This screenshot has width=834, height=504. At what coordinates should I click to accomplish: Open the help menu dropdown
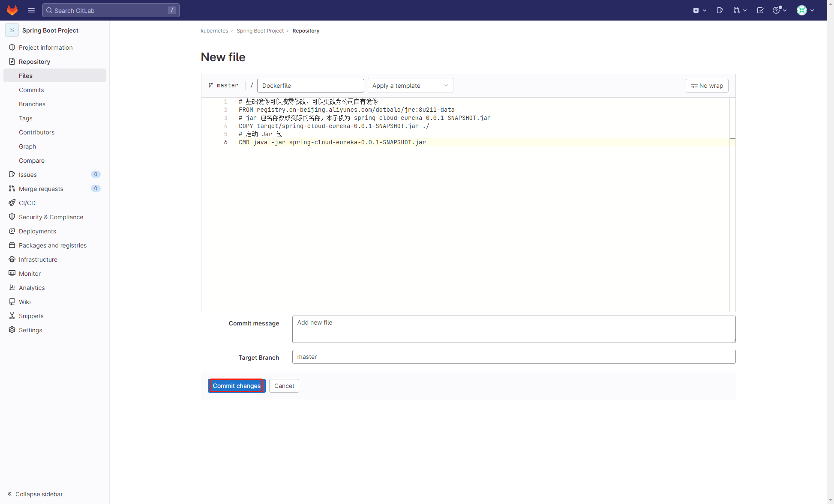[x=780, y=10]
